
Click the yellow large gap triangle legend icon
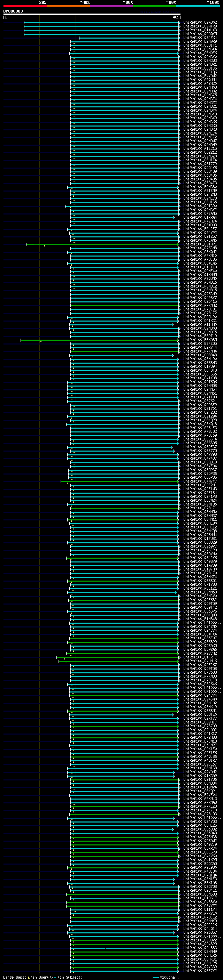29,977
